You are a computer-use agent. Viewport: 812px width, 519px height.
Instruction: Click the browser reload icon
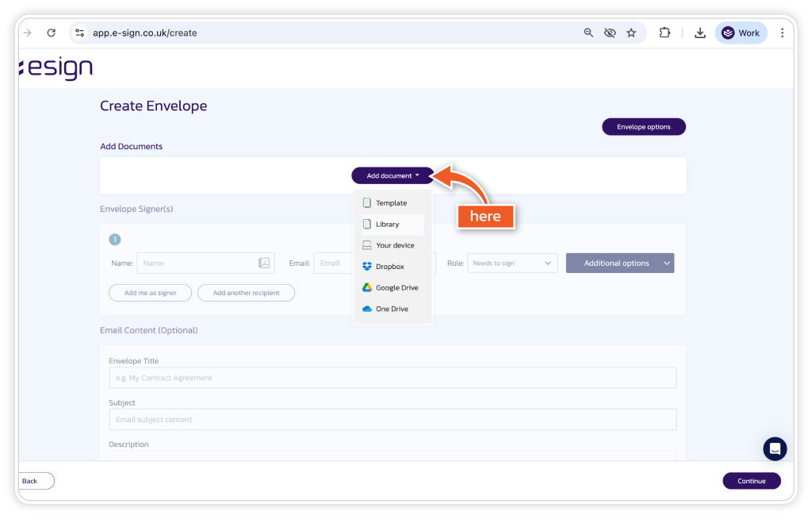tap(52, 33)
